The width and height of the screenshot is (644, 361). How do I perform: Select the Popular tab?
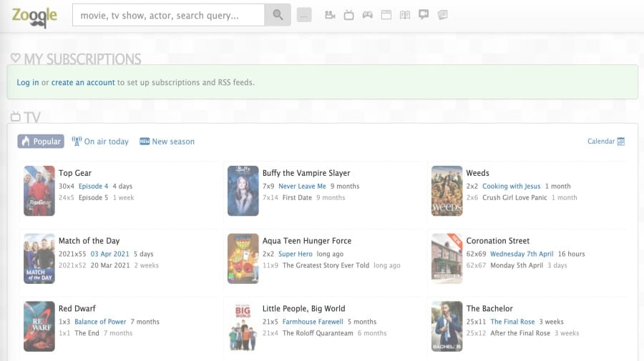click(x=41, y=141)
